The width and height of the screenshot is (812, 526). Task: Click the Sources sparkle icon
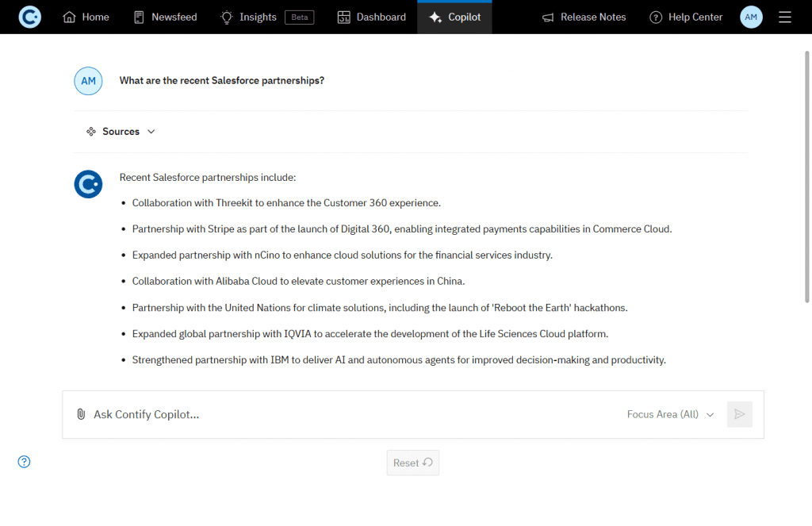[x=91, y=132]
